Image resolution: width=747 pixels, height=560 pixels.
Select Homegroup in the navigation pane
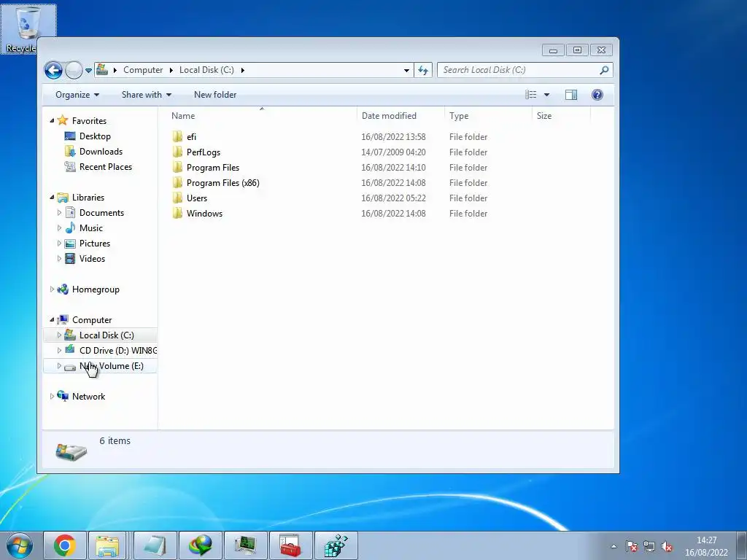(96, 289)
